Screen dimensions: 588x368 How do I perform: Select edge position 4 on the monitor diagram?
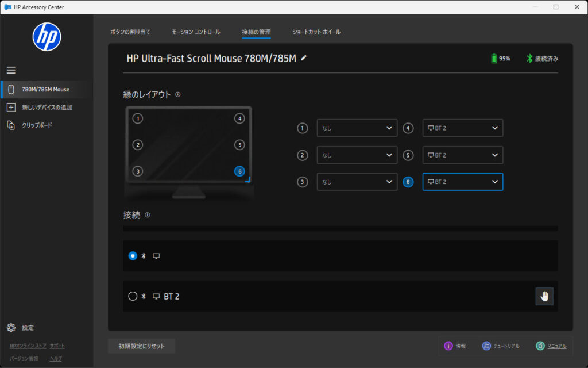tap(239, 118)
